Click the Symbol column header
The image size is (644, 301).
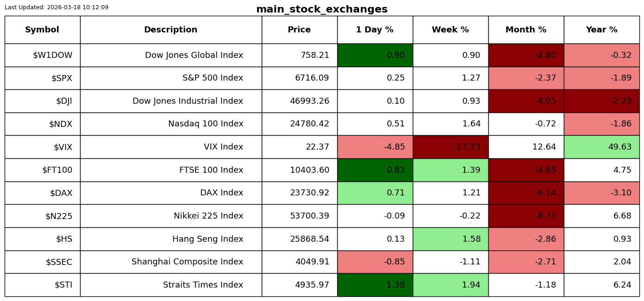(42, 30)
